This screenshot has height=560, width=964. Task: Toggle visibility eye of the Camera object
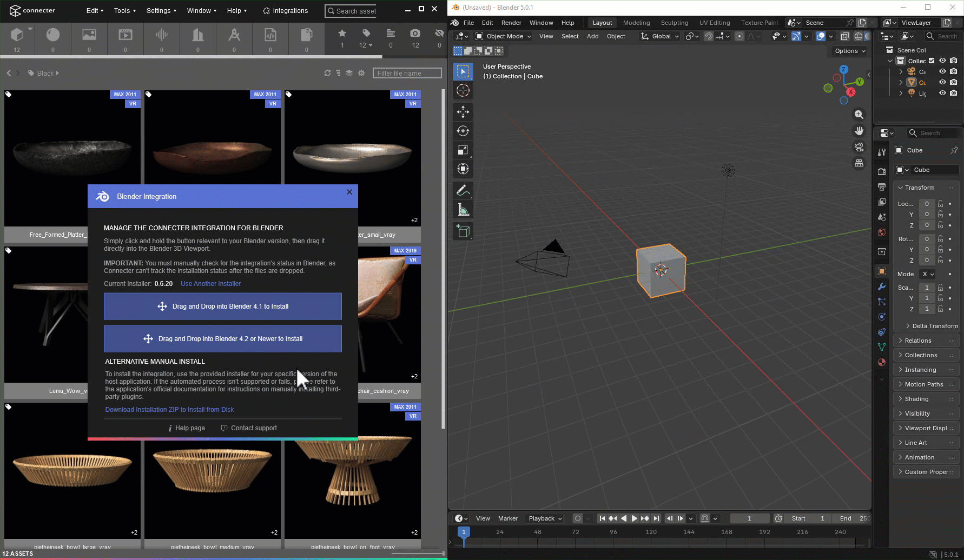942,71
